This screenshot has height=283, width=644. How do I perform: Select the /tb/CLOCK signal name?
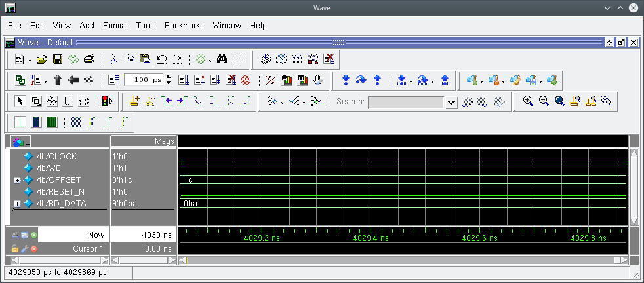[56, 156]
